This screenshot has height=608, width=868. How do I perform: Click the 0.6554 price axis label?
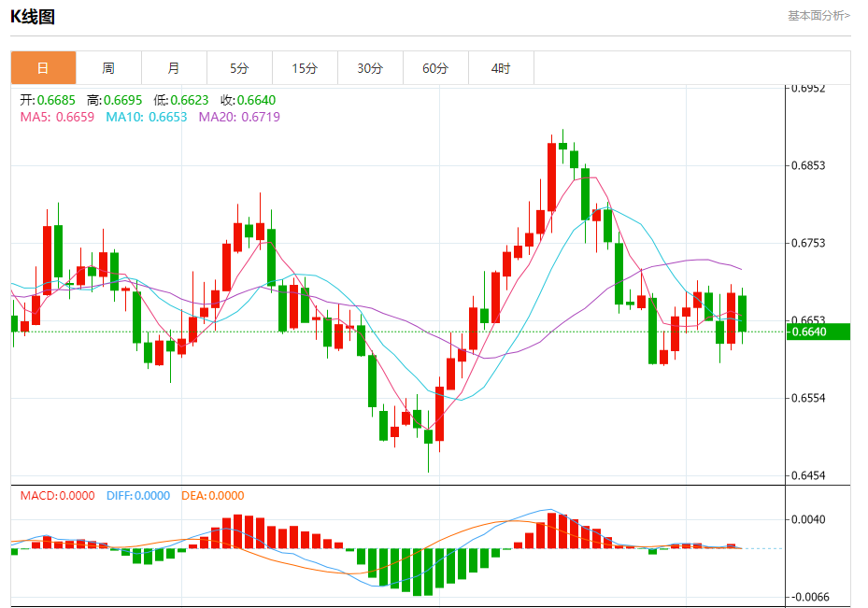(x=808, y=398)
